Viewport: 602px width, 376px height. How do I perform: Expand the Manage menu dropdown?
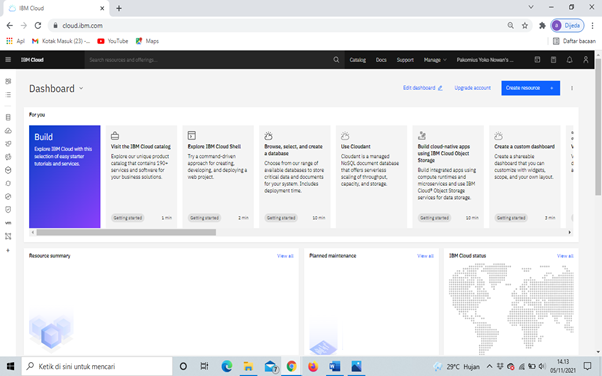coord(435,60)
